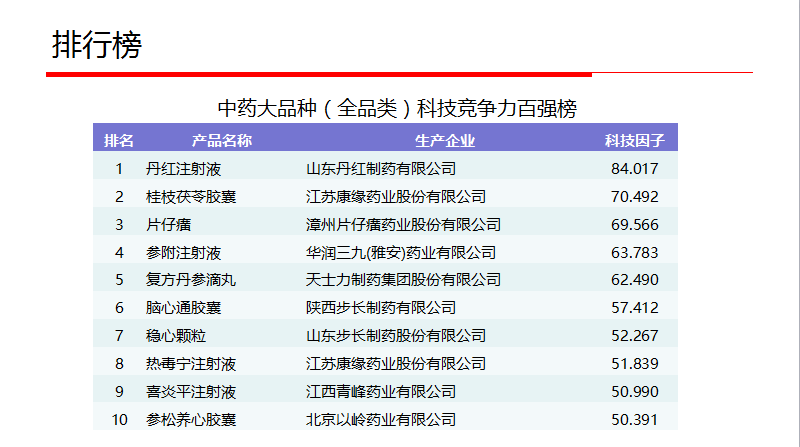This screenshot has height=447, width=800.
Task: Select product name 喜炎平注射液
Action: pyautogui.click(x=191, y=392)
